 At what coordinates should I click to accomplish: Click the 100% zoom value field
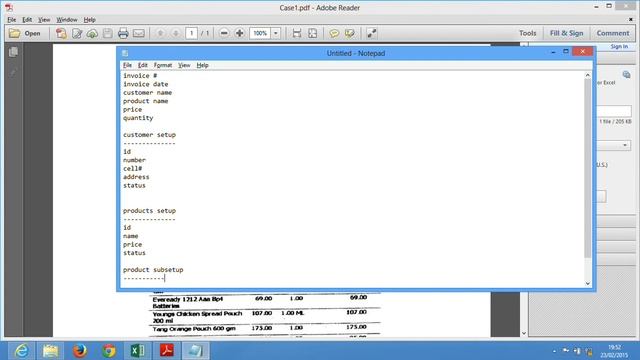coord(260,33)
